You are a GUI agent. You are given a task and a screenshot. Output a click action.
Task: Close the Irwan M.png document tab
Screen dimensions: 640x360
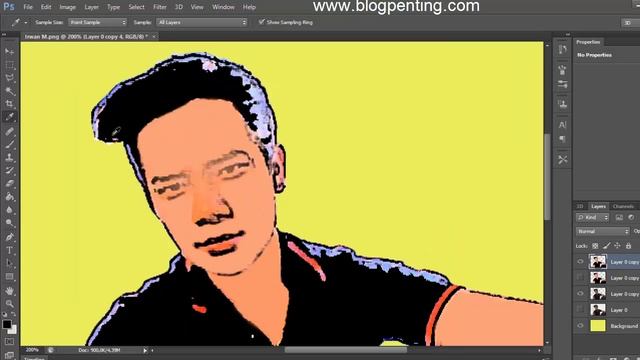coord(154,37)
